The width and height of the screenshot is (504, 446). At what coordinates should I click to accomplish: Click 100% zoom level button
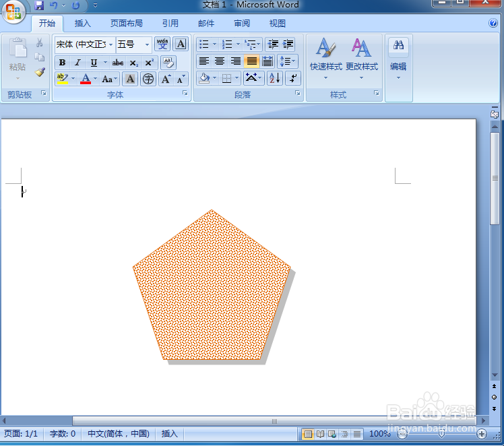click(x=379, y=434)
